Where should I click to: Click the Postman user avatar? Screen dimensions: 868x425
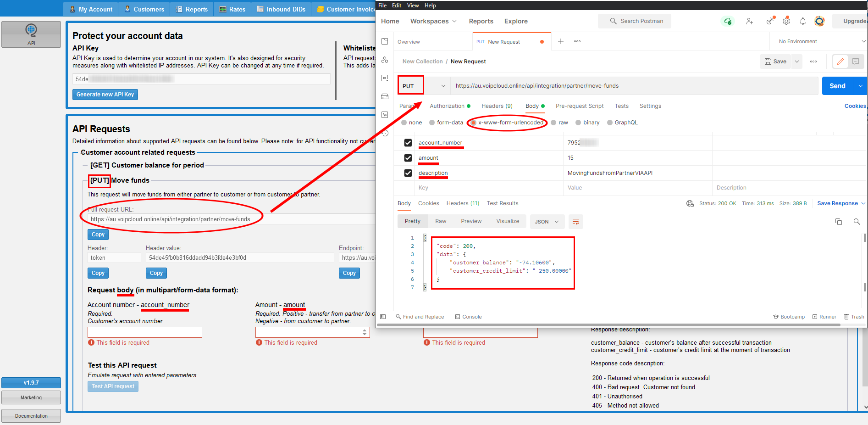819,21
